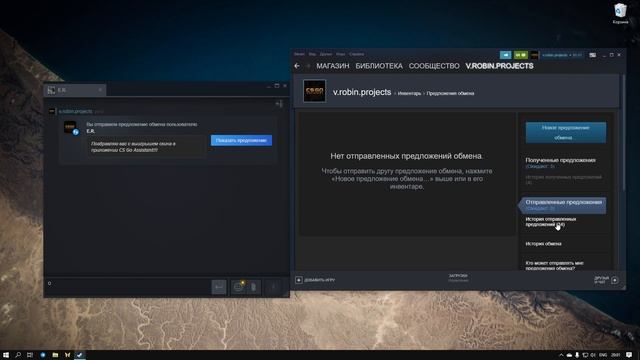Open the v.robin.projects profile name link
The image size is (640, 360).
(x=362, y=92)
